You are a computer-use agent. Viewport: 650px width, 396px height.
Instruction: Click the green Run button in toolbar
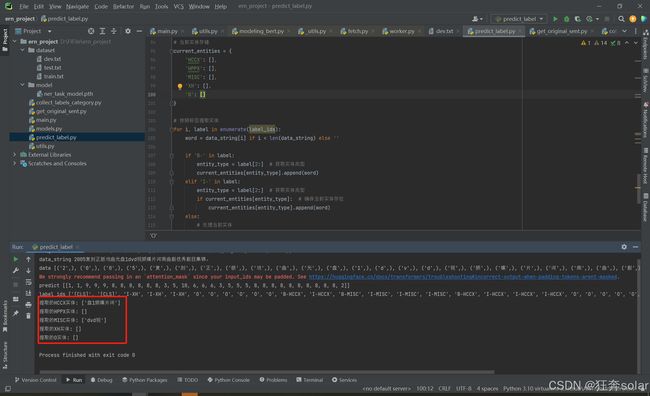[x=555, y=19]
